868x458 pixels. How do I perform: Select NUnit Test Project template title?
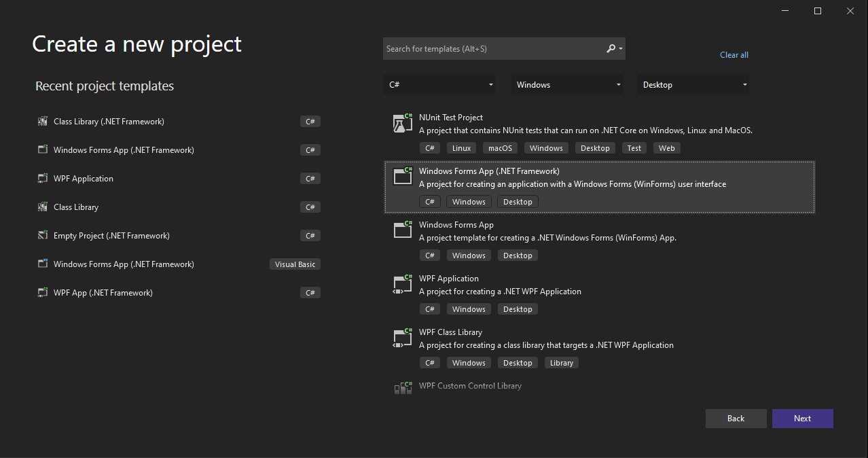[x=451, y=118]
